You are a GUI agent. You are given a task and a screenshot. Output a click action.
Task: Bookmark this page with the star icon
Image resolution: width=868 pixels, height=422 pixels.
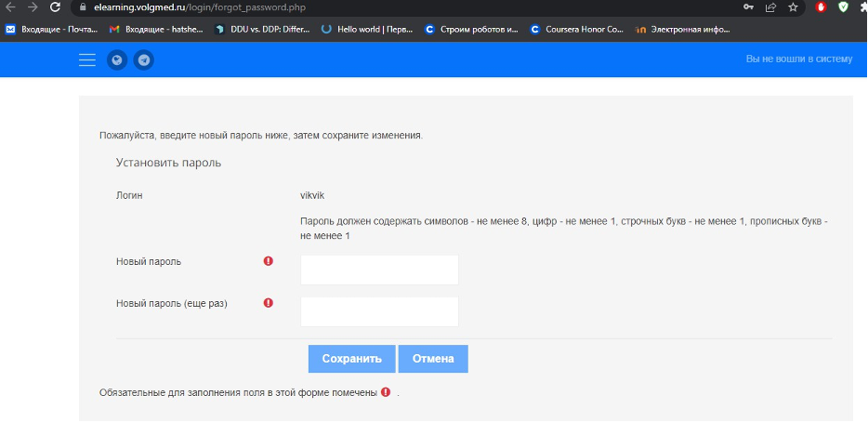[793, 7]
